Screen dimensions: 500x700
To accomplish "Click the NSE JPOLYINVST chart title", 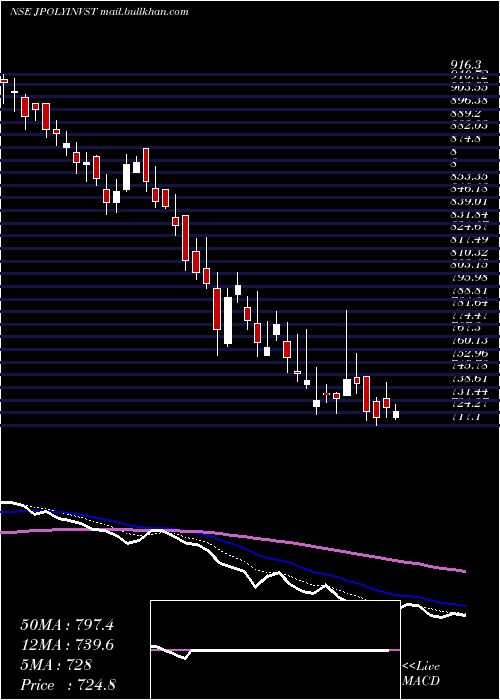I will pyautogui.click(x=99, y=12).
